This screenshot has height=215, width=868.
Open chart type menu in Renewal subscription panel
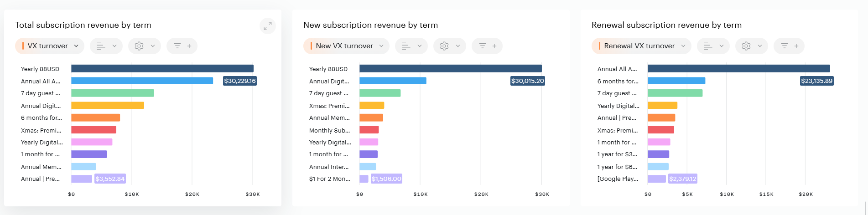713,46
